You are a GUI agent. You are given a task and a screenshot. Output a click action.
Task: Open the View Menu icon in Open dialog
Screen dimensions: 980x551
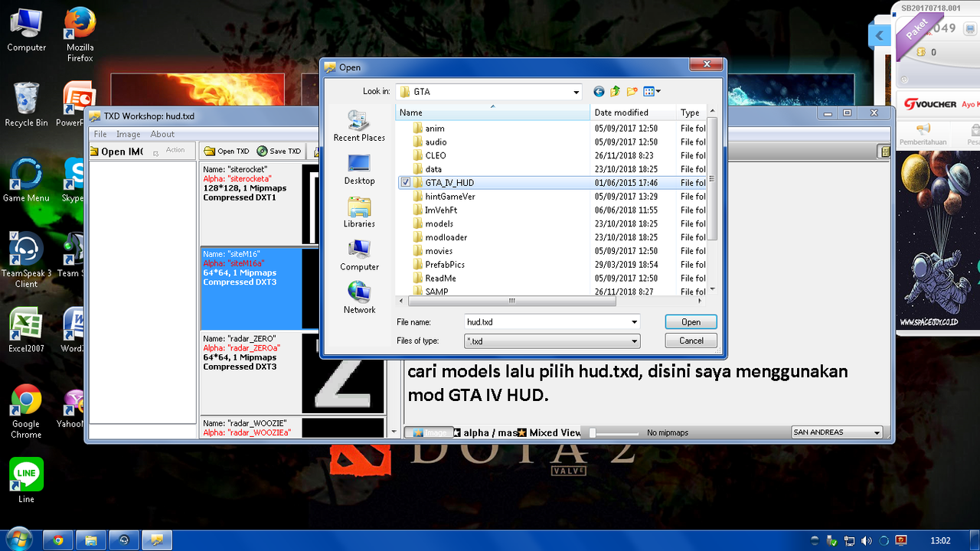click(652, 92)
